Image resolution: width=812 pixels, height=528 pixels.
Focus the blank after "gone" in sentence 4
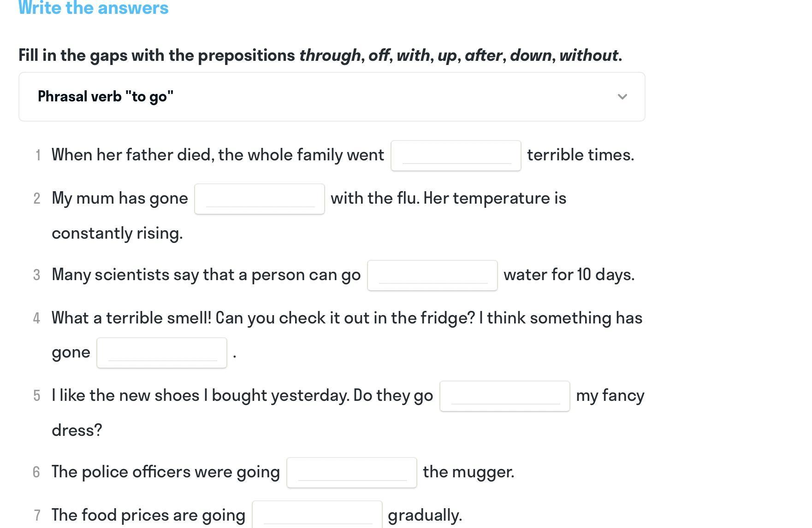tap(162, 353)
